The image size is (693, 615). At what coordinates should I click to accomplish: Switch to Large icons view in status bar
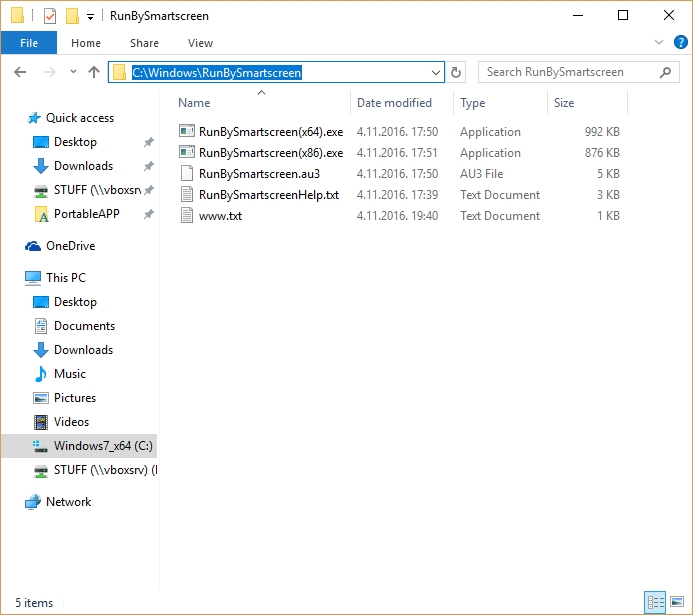[x=677, y=602]
